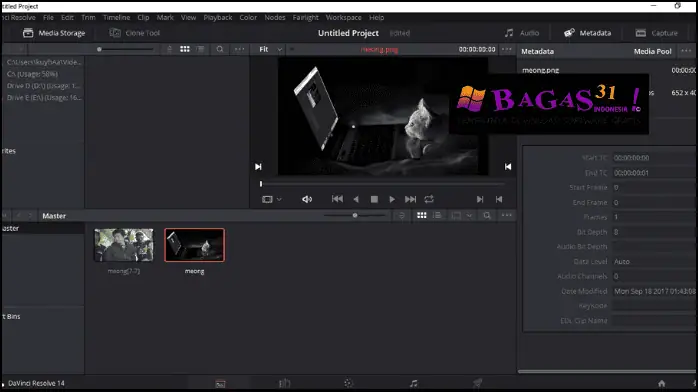Open the Clone Tool
Image resolution: width=698 pixels, height=392 pixels.
pyautogui.click(x=134, y=33)
